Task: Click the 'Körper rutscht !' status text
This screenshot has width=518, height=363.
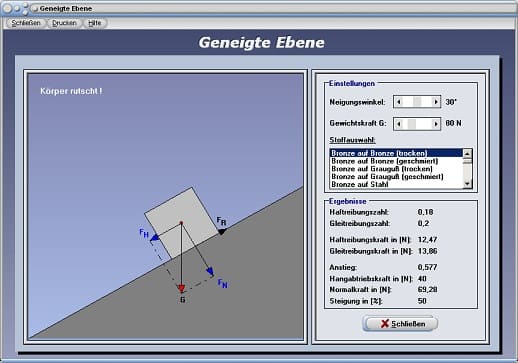Action: pyautogui.click(x=71, y=91)
